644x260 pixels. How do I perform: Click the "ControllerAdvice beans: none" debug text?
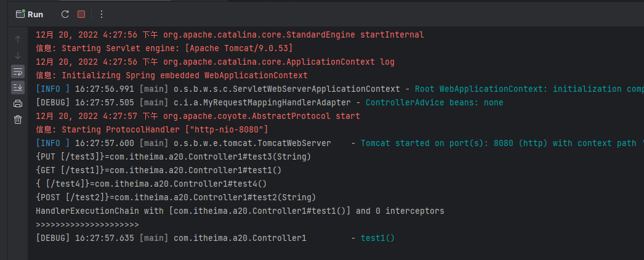click(x=434, y=102)
